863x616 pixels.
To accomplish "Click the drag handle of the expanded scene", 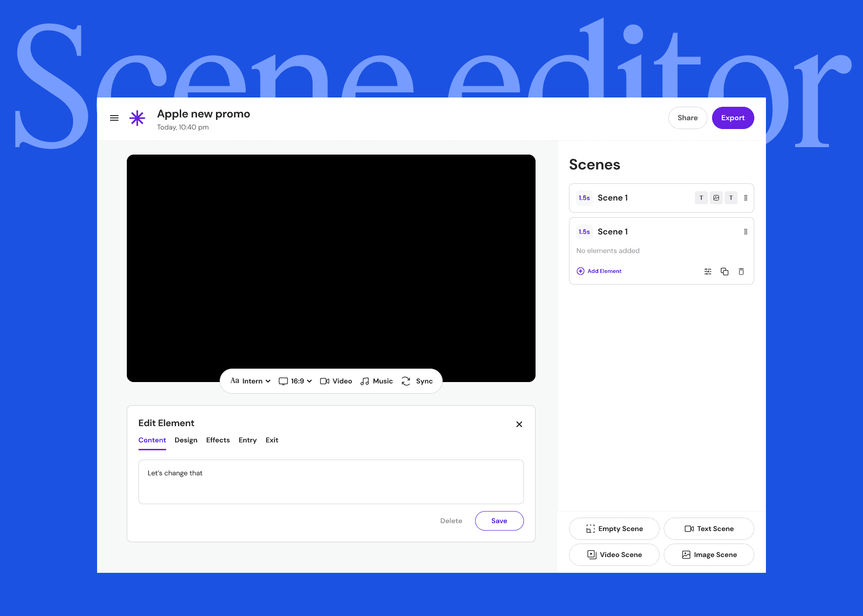I will tap(746, 232).
